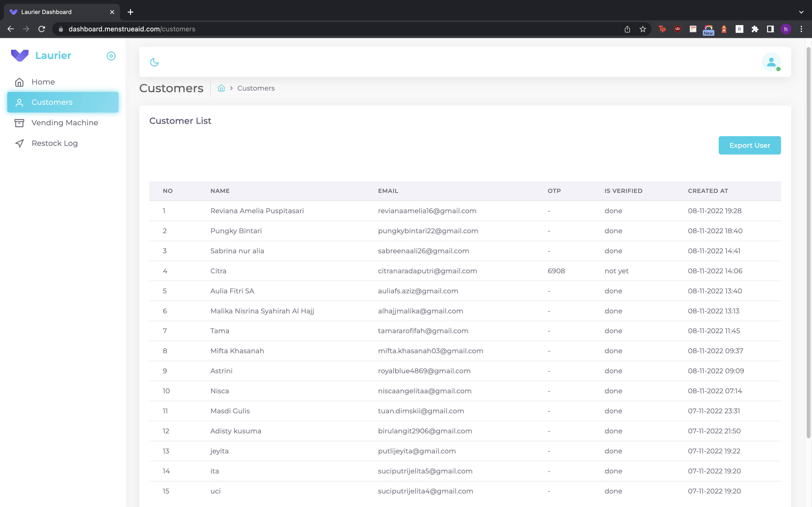Open Home in the sidebar
Screen dimensions: 812x507
tap(43, 82)
